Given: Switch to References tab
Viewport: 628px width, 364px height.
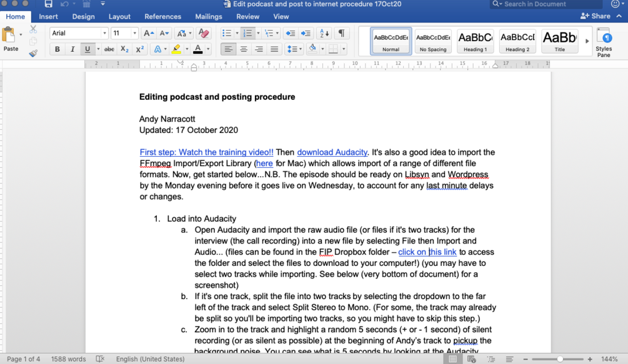Looking at the screenshot, I should 162,16.
